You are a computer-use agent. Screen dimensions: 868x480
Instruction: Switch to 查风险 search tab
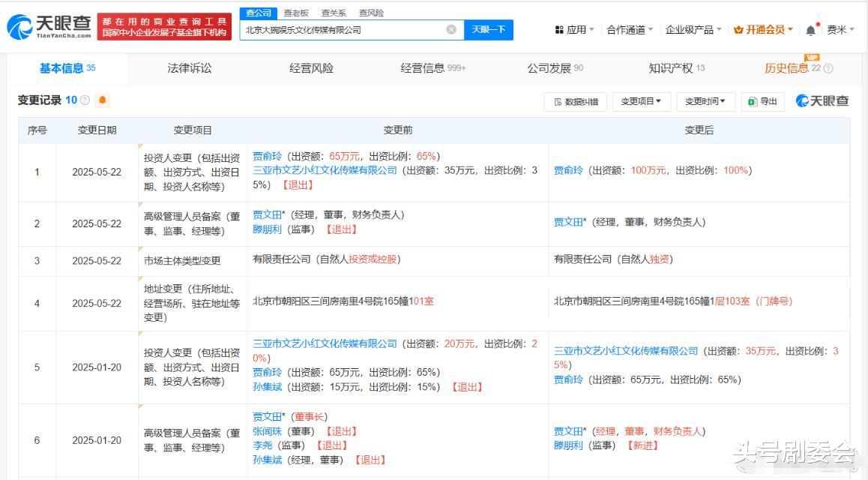click(x=371, y=13)
